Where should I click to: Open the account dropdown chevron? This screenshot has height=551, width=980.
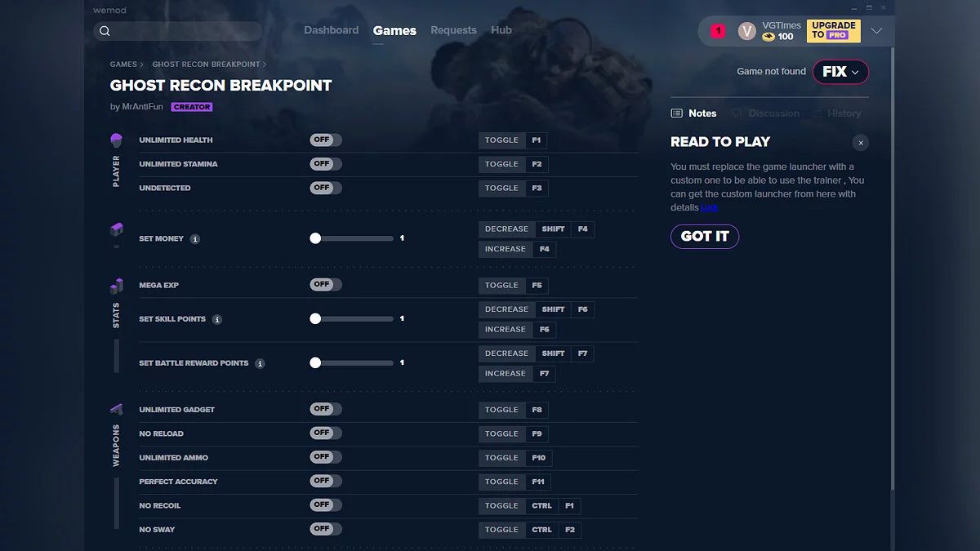coord(876,30)
